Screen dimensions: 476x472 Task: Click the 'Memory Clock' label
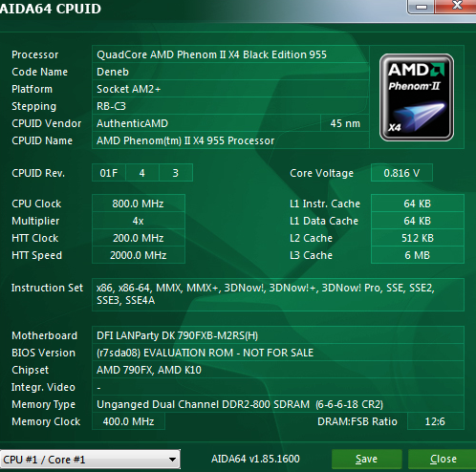[46, 421]
